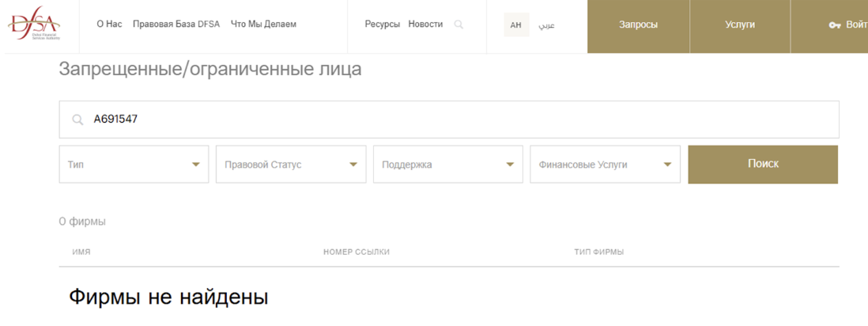
Task: Expand the Финансовые Услуги dropdown
Action: pyautogui.click(x=605, y=164)
